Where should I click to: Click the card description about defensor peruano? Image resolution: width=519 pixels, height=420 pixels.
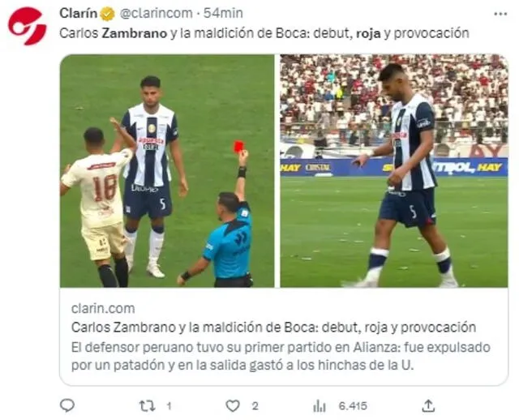281,356
